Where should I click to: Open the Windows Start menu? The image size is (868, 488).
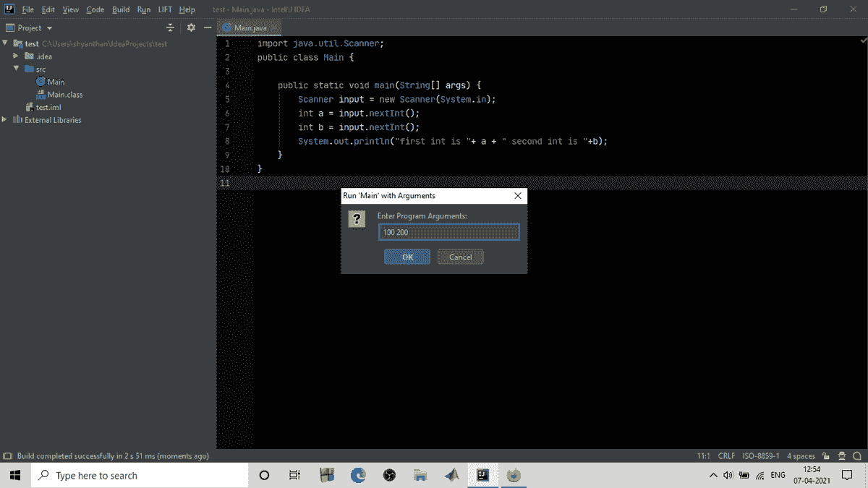tap(14, 475)
